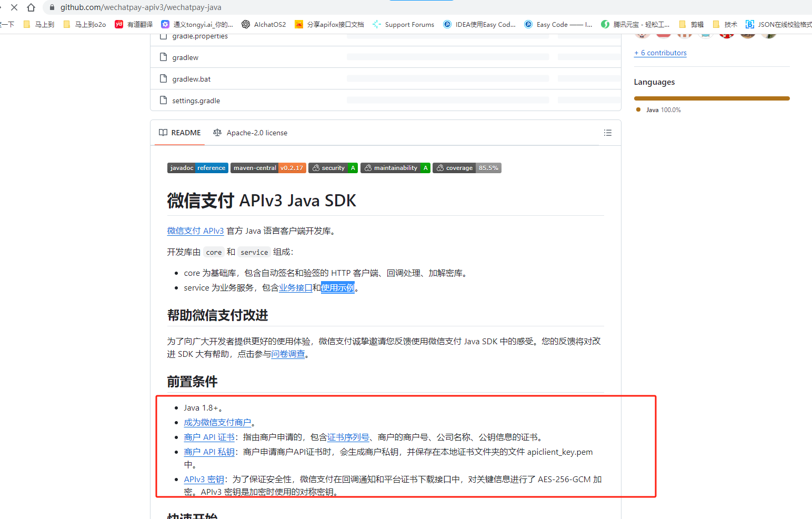Click the 前置条件 heading
This screenshot has width=812, height=519.
192,381
